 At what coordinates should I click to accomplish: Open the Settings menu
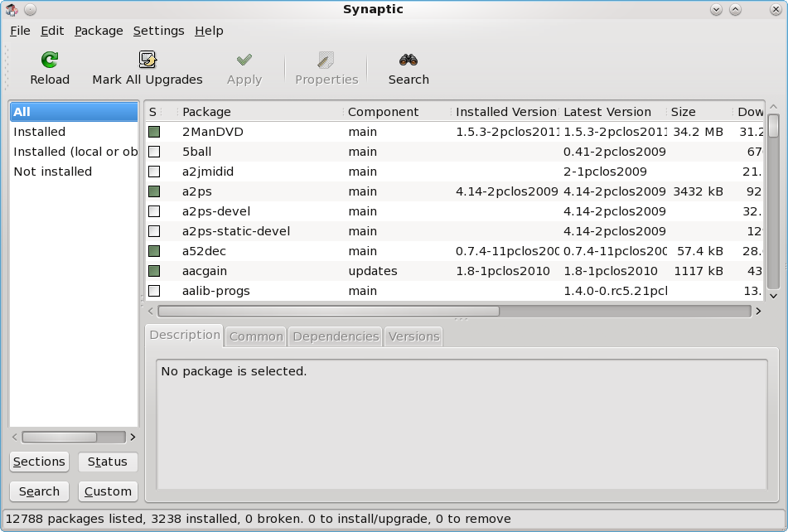tap(159, 31)
